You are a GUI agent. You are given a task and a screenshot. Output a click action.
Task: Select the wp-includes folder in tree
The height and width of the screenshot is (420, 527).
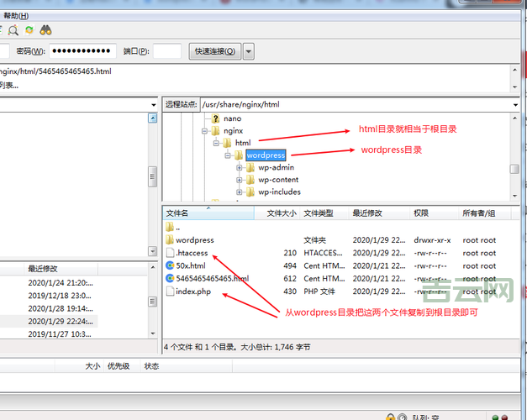pyautogui.click(x=279, y=192)
